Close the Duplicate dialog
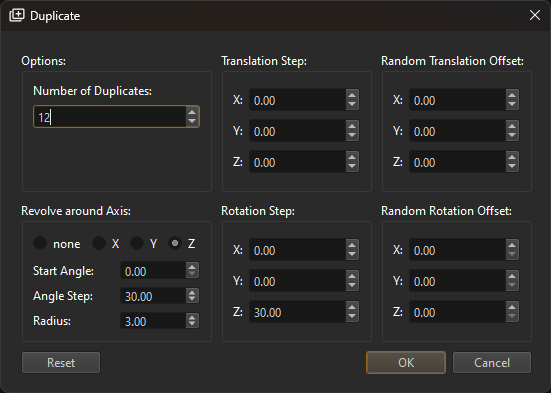This screenshot has height=393, width=551. coord(535,15)
